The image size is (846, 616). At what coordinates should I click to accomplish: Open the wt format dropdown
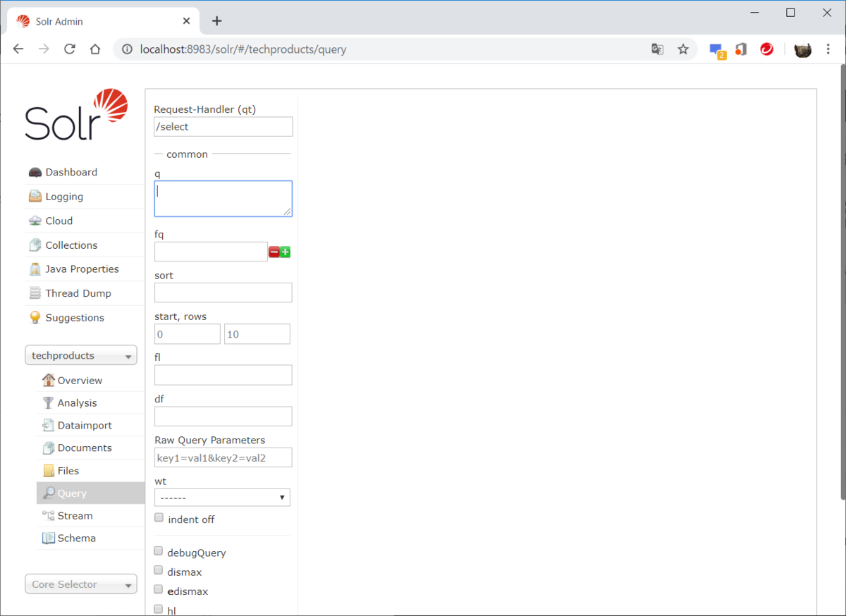222,497
